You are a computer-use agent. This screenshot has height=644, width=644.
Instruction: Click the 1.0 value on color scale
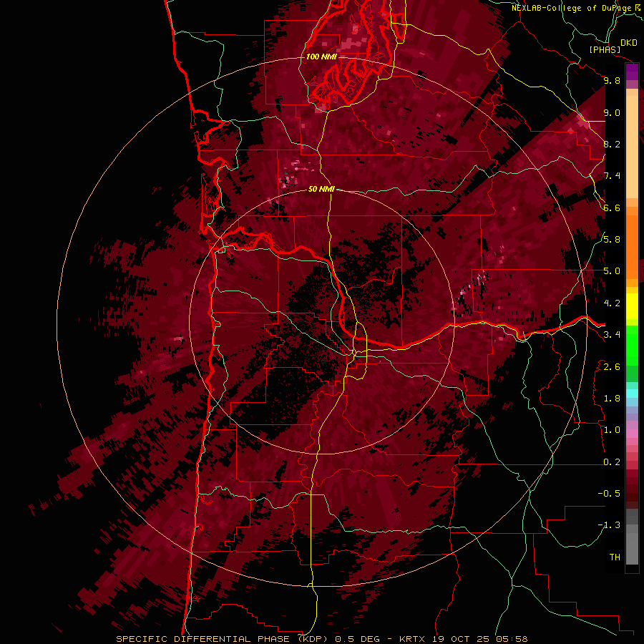[612, 430]
